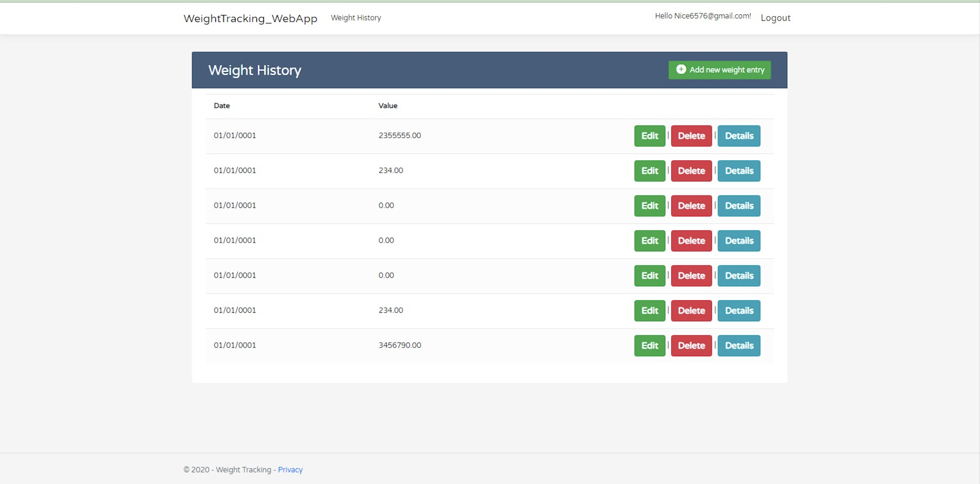Show details for the fifth weight entry
The height and width of the screenshot is (484, 980).
(739, 275)
